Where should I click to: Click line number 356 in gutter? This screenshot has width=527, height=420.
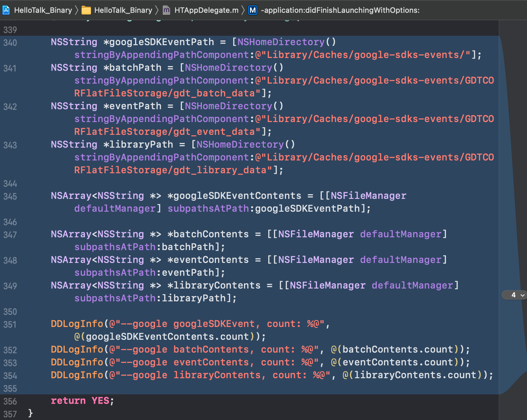click(10, 401)
